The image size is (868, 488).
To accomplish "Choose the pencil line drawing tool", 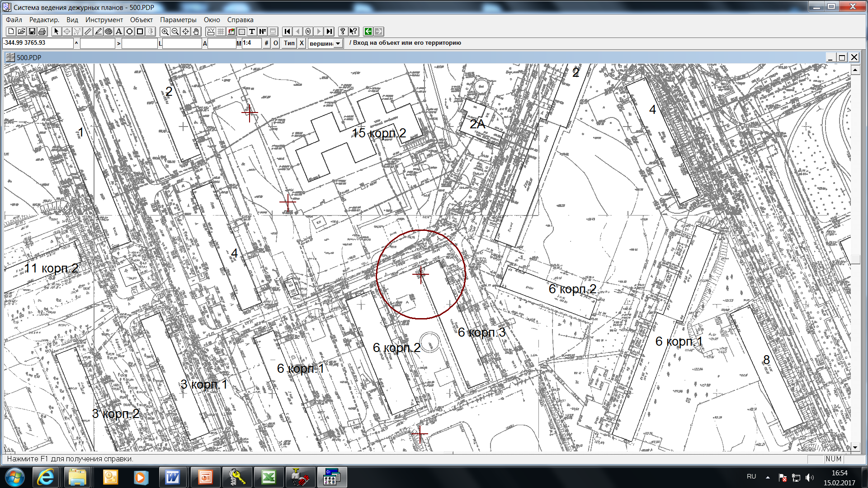I will click(x=98, y=31).
